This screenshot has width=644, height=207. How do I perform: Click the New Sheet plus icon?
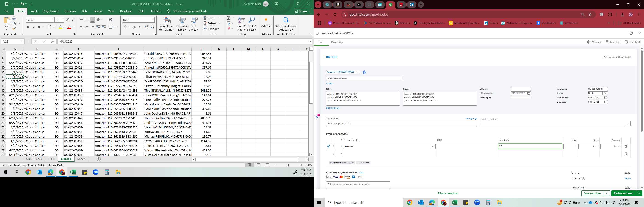(x=99, y=159)
